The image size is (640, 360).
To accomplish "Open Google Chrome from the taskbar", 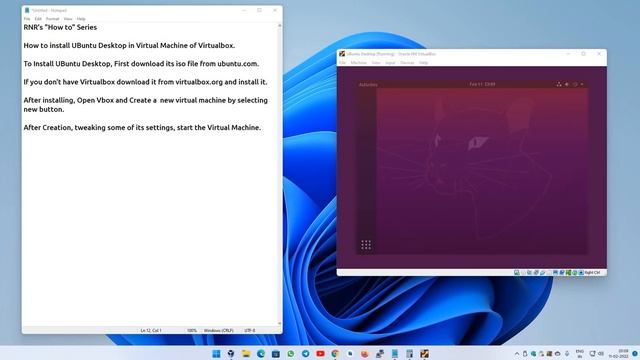I will [x=335, y=354].
